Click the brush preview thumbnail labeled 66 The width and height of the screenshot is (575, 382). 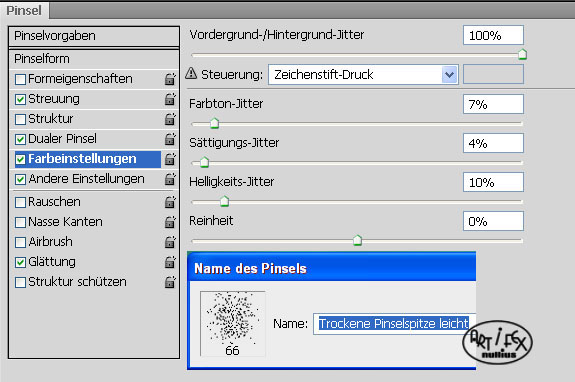pyautogui.click(x=232, y=324)
